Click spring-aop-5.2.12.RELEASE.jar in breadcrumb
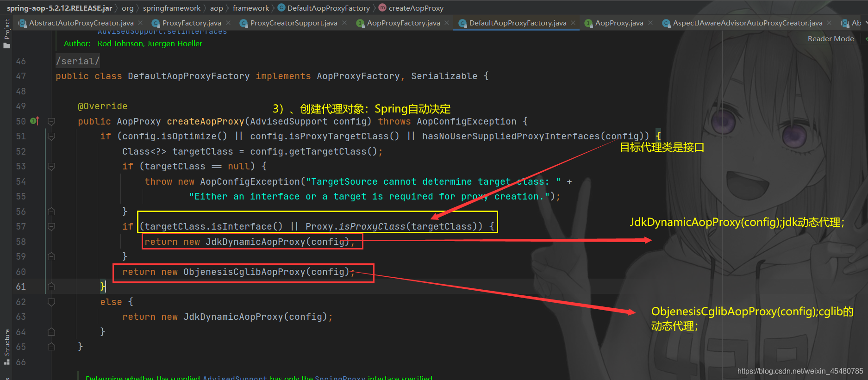 59,8
